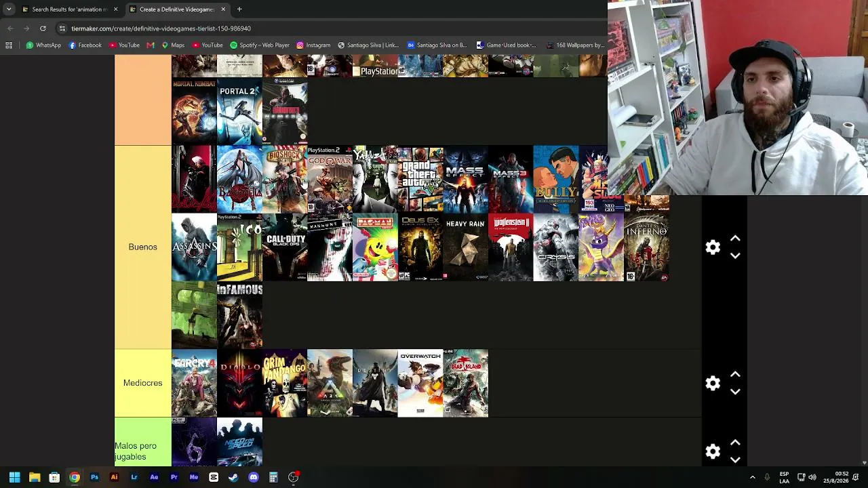
Task: Open Gmail bookmark icon
Action: (x=151, y=45)
